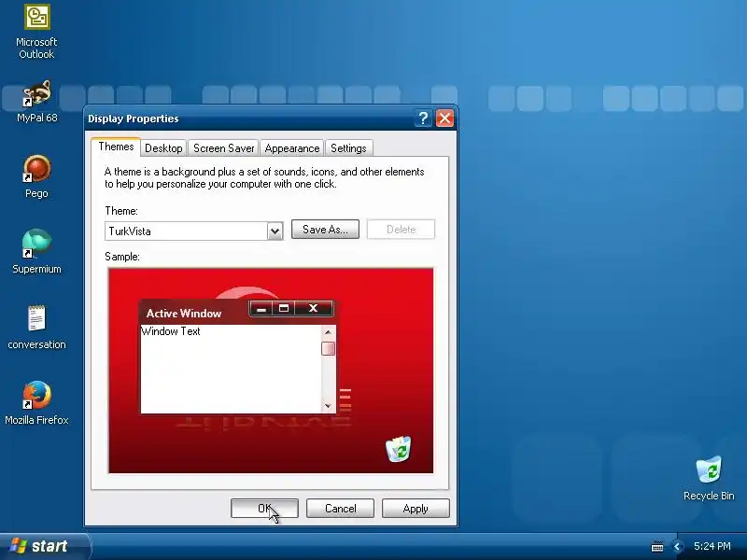The width and height of the screenshot is (747, 560).
Task: Go to the Settings tab
Action: coord(348,148)
